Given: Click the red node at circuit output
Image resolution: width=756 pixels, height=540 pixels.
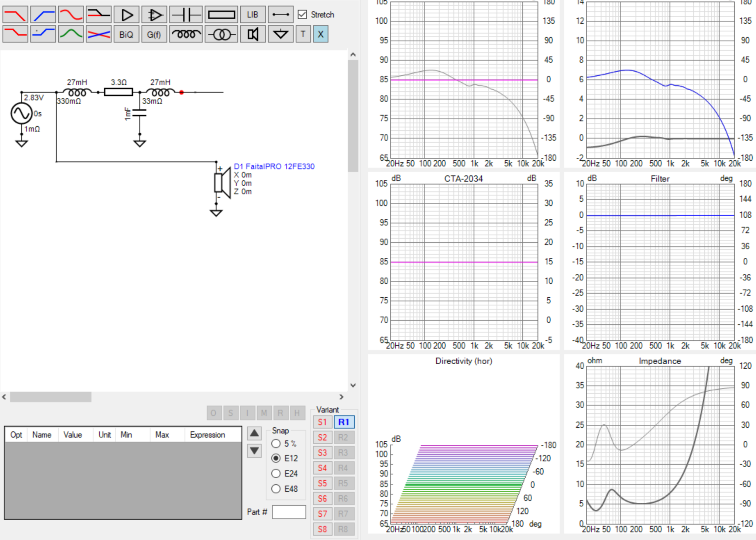Looking at the screenshot, I should click(182, 92).
